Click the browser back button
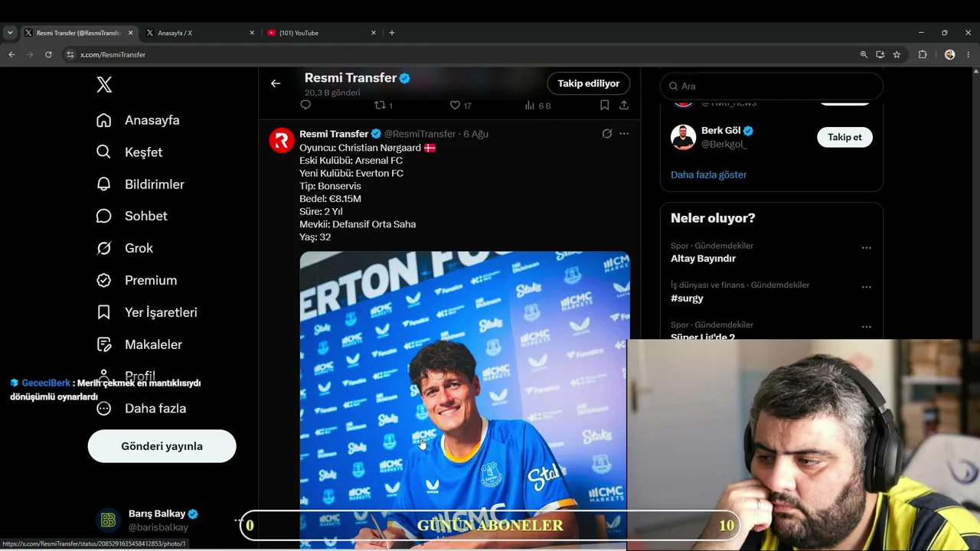 [x=11, y=54]
